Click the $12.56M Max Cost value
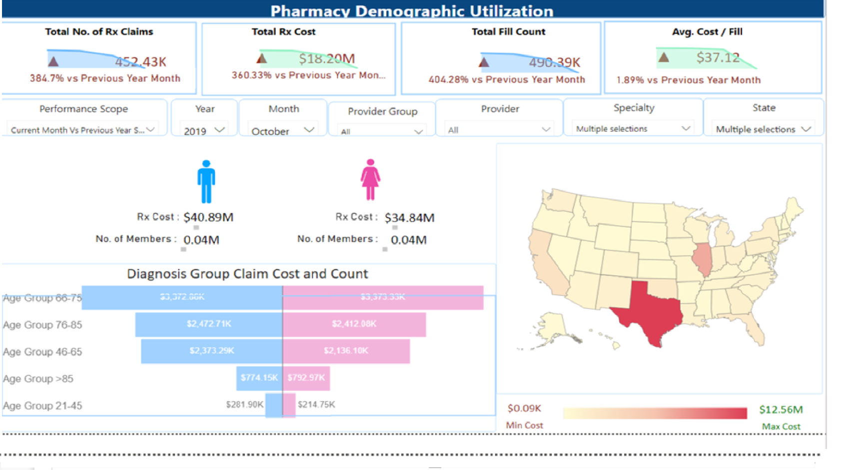The image size is (868, 470). coord(781,410)
